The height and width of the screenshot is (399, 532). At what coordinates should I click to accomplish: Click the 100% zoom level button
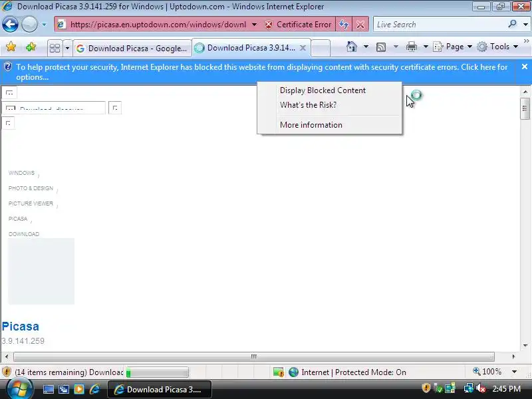tap(487, 372)
